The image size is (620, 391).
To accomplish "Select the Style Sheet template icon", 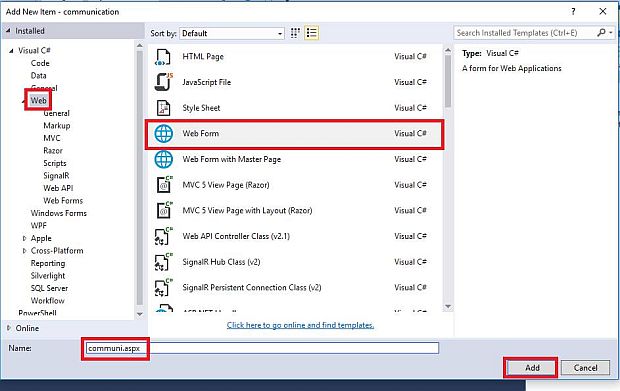I will (163, 108).
